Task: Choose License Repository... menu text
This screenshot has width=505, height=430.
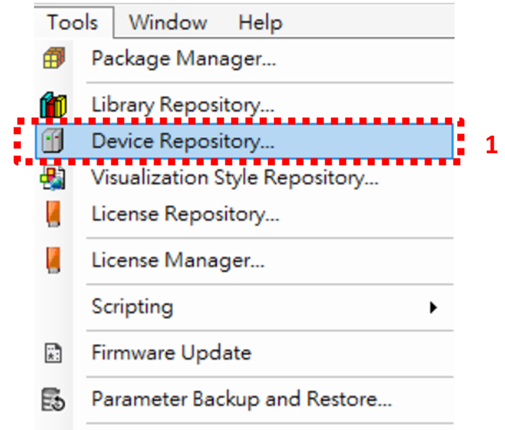Action: coord(185,214)
